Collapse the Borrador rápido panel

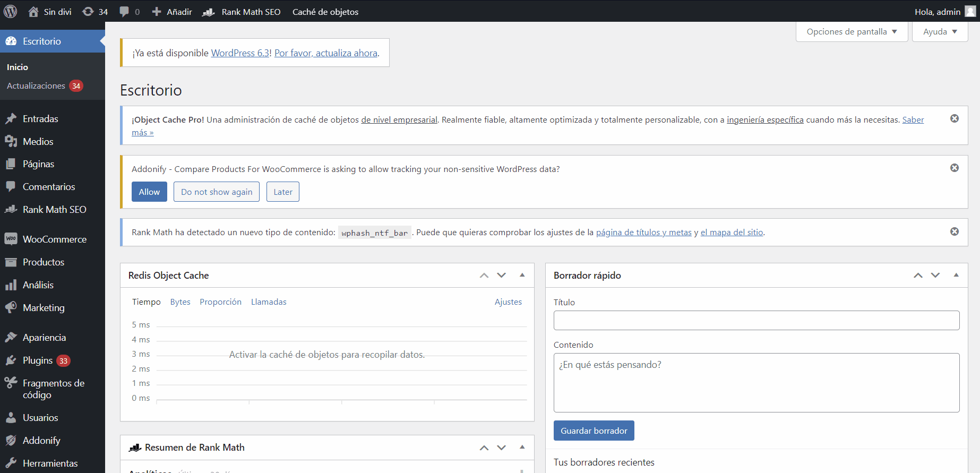tap(956, 275)
